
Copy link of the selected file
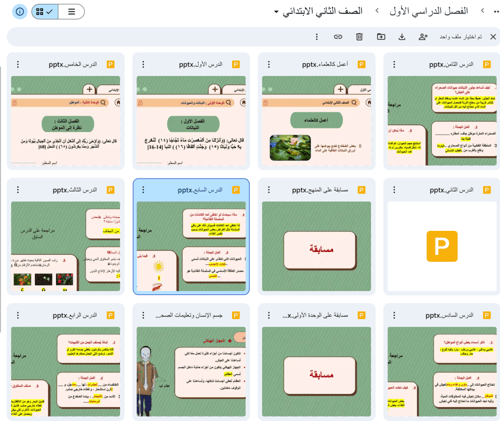coord(338,37)
